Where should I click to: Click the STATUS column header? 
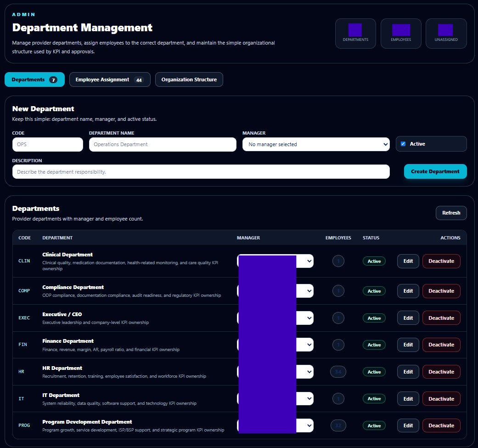click(x=371, y=238)
